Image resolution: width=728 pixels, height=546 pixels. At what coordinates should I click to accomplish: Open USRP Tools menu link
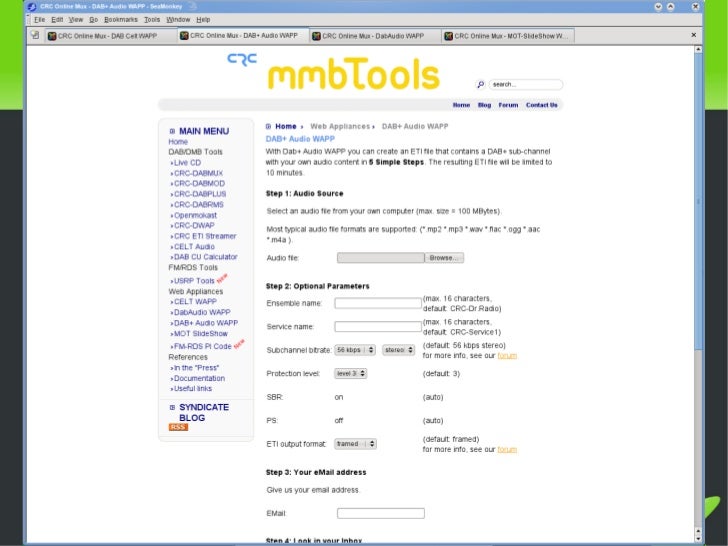click(x=194, y=281)
